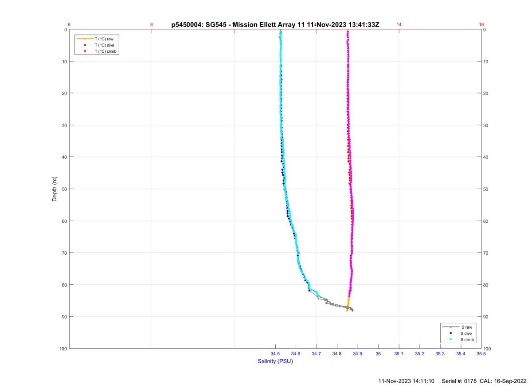Click right depth axis tick label 60
This screenshot has width=532, height=392.
pos(486,221)
